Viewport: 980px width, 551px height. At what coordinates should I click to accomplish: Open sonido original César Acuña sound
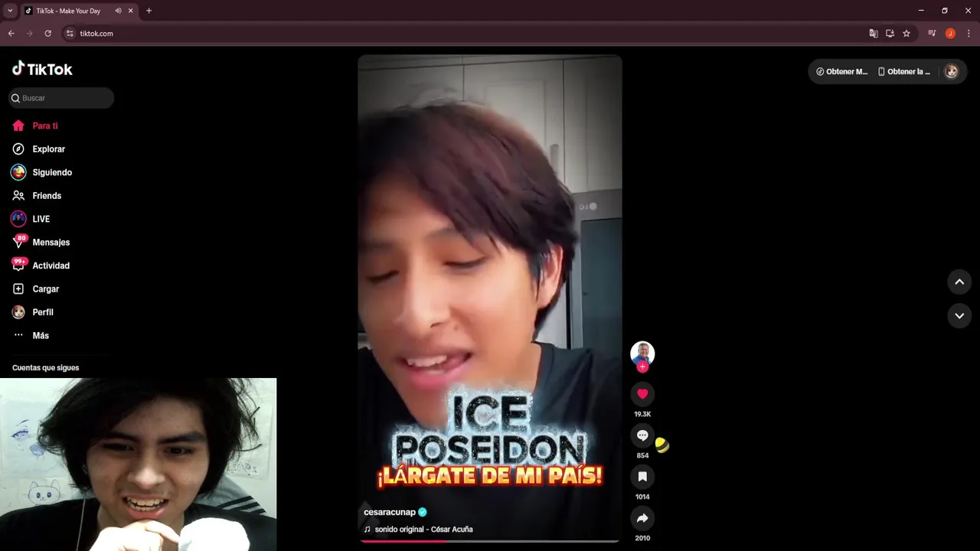pos(418,529)
